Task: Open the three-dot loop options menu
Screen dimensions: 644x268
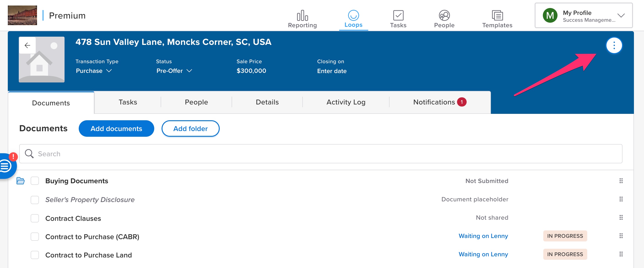Action: pyautogui.click(x=614, y=46)
